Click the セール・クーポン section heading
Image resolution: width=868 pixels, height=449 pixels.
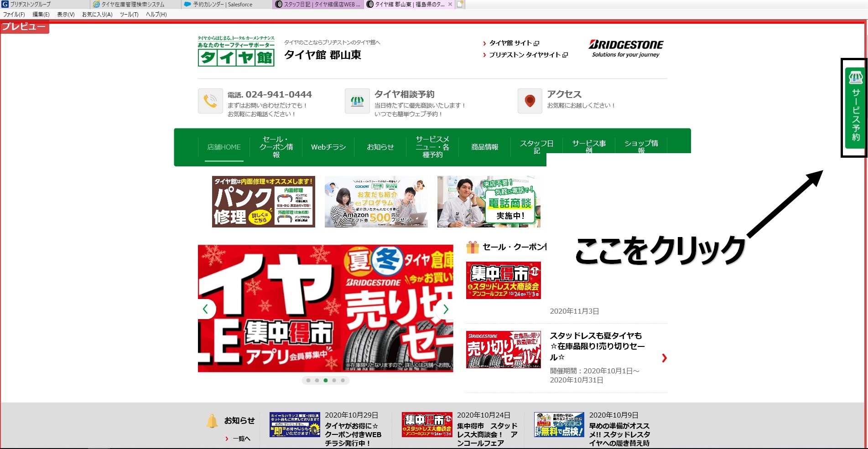pos(515,247)
